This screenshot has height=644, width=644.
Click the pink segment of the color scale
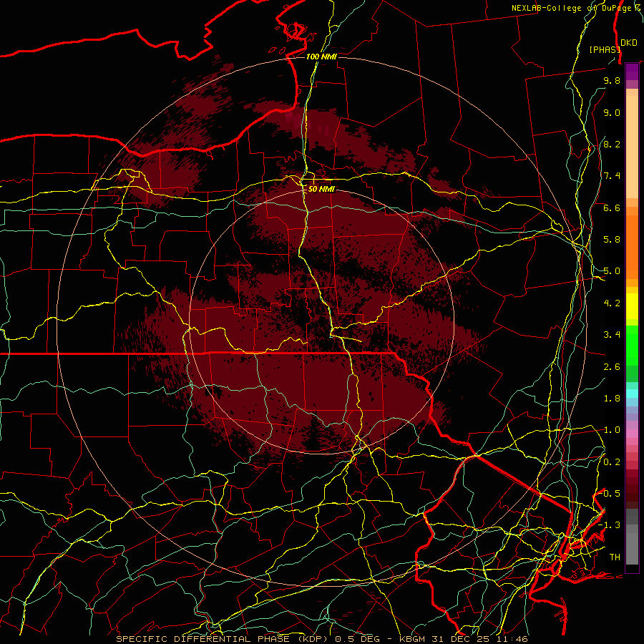[632, 434]
